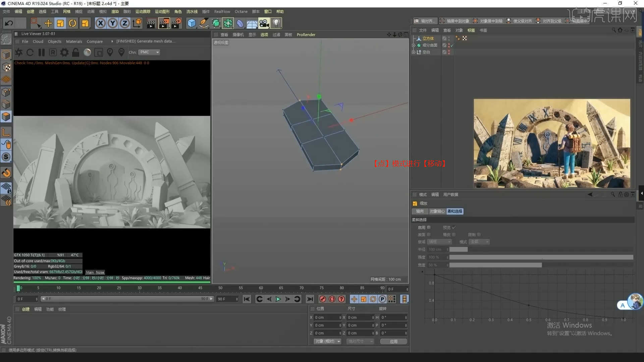Image resolution: width=644 pixels, height=362 pixels.
Task: Add a Camera object
Action: tap(264, 23)
